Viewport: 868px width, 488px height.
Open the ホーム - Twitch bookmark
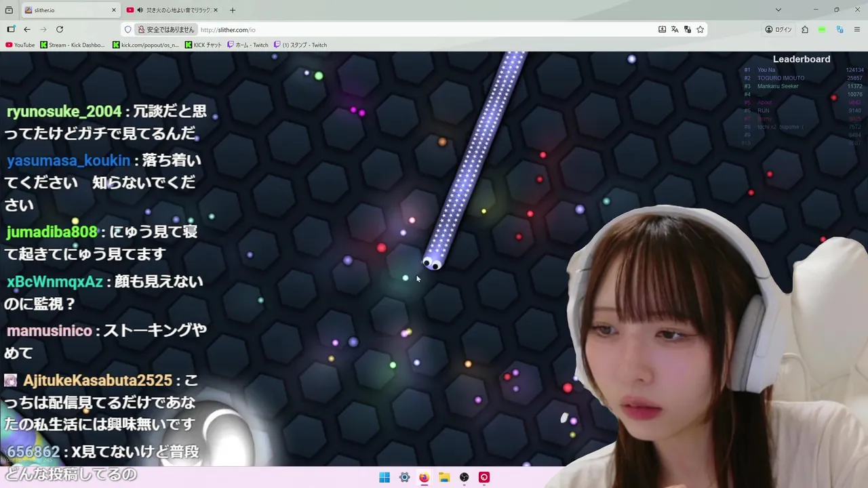(248, 45)
